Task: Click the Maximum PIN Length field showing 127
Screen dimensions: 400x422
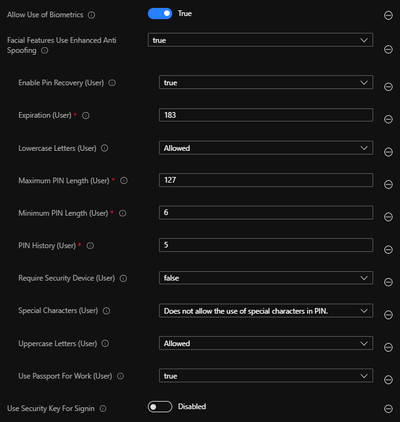Action: tap(266, 180)
